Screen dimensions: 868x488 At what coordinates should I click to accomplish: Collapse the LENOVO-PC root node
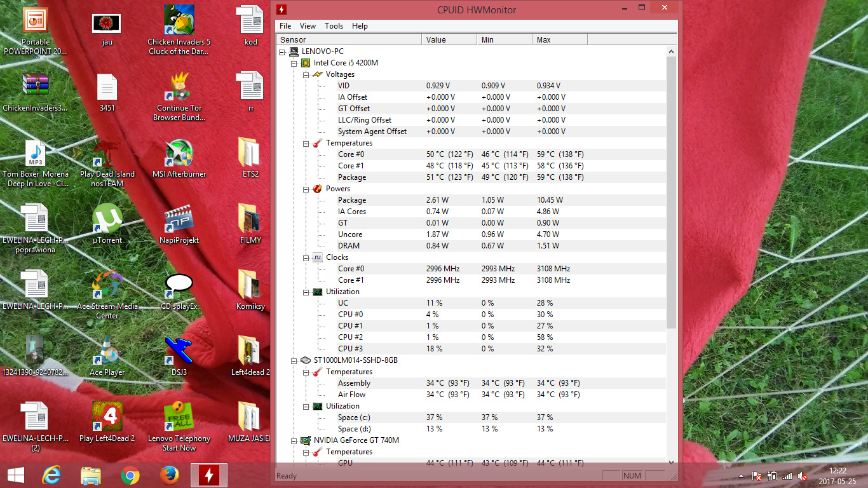click(x=283, y=51)
